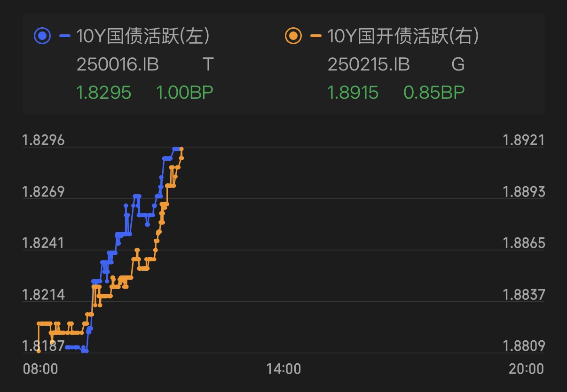
Task: Click the 0.85BP change value
Action: 434,93
